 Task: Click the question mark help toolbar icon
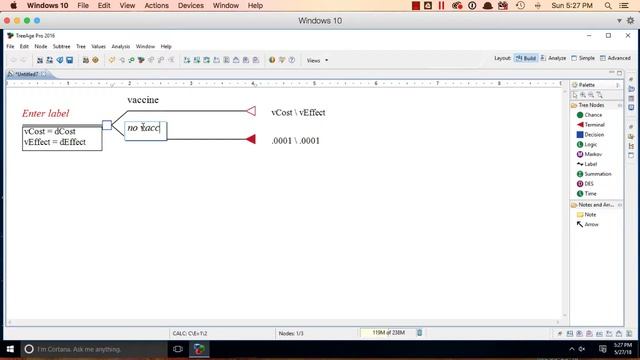pyautogui.click(x=291, y=60)
